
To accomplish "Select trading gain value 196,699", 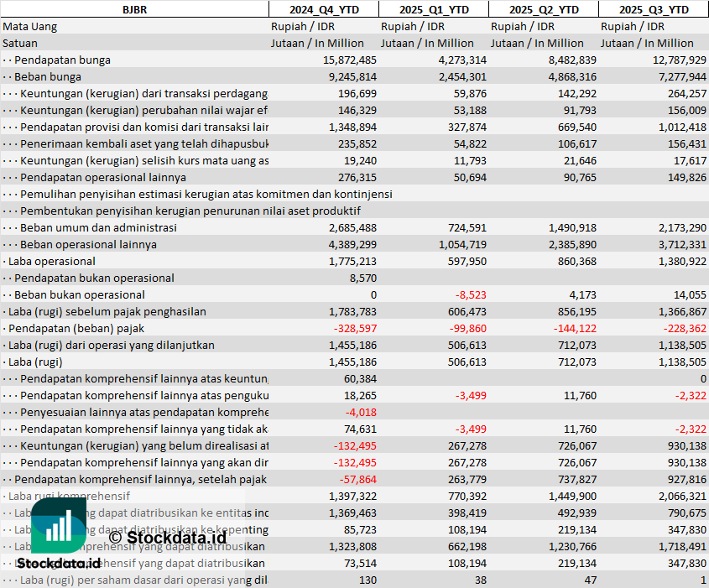I will 357,93.
